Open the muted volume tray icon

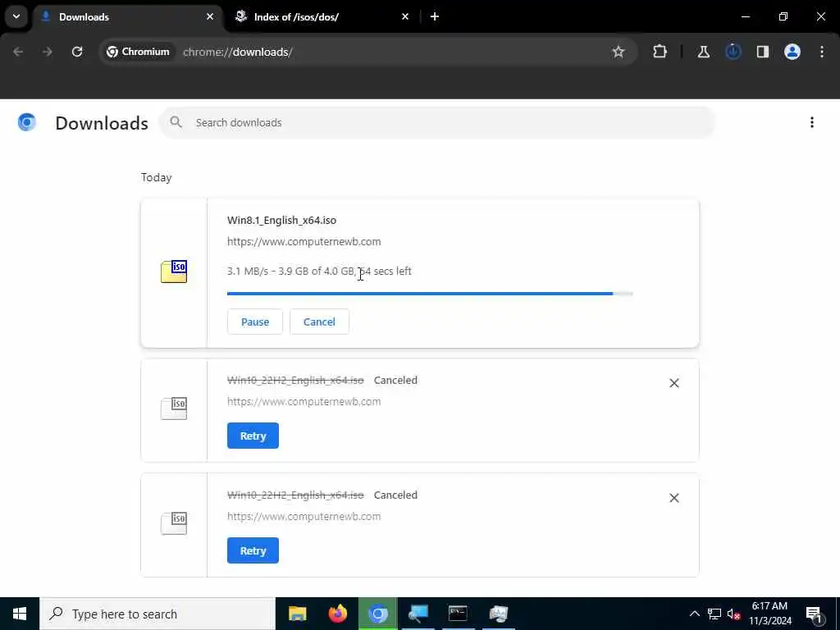(733, 614)
